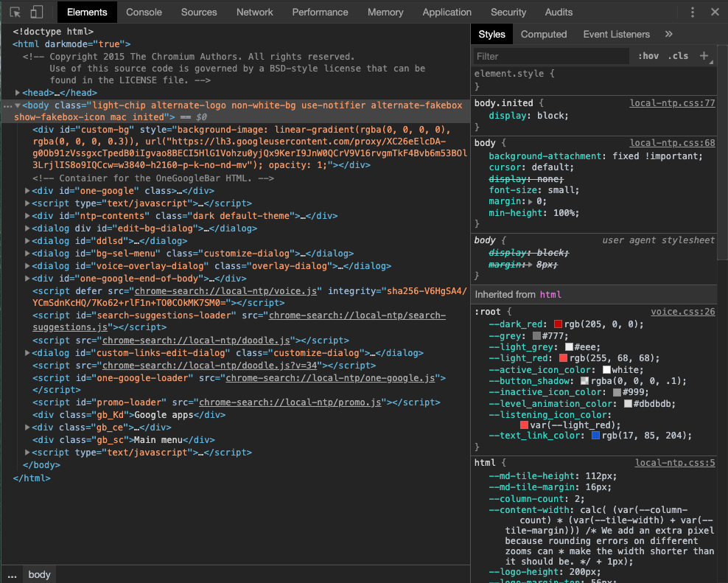The width and height of the screenshot is (728, 583).
Task: Expand the div id ntp-contents node
Action: pos(27,215)
